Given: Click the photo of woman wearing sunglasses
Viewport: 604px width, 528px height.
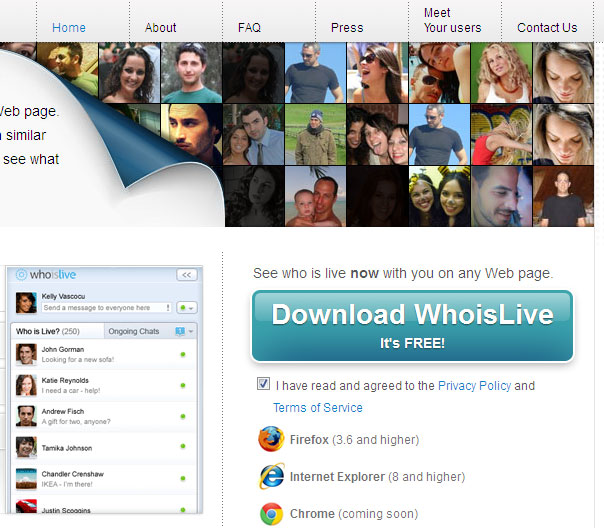Looking at the screenshot, I should pos(378,73).
